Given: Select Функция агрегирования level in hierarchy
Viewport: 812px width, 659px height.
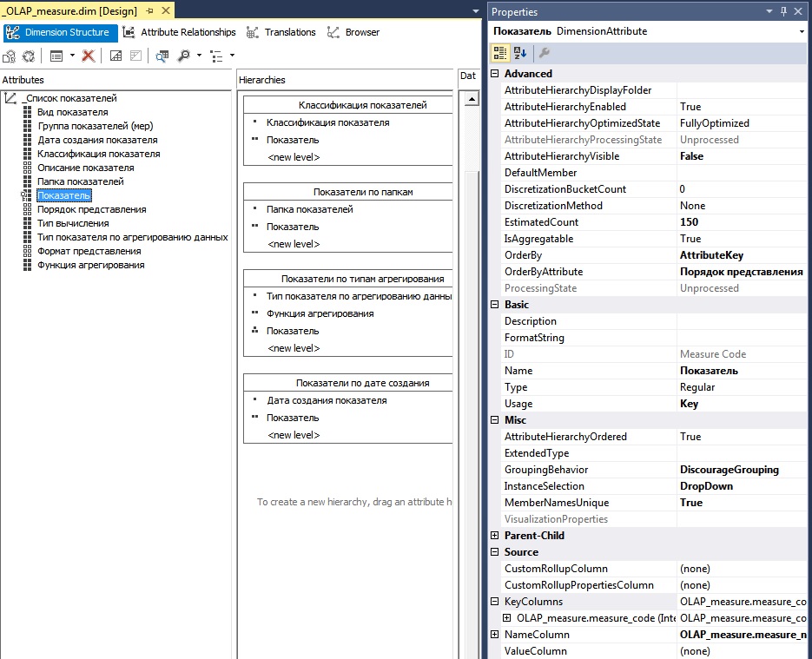Looking at the screenshot, I should pos(320,313).
